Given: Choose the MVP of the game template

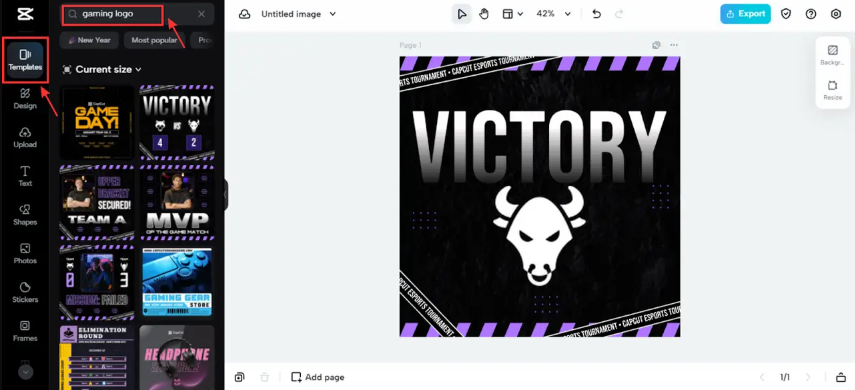Looking at the screenshot, I should tap(177, 202).
